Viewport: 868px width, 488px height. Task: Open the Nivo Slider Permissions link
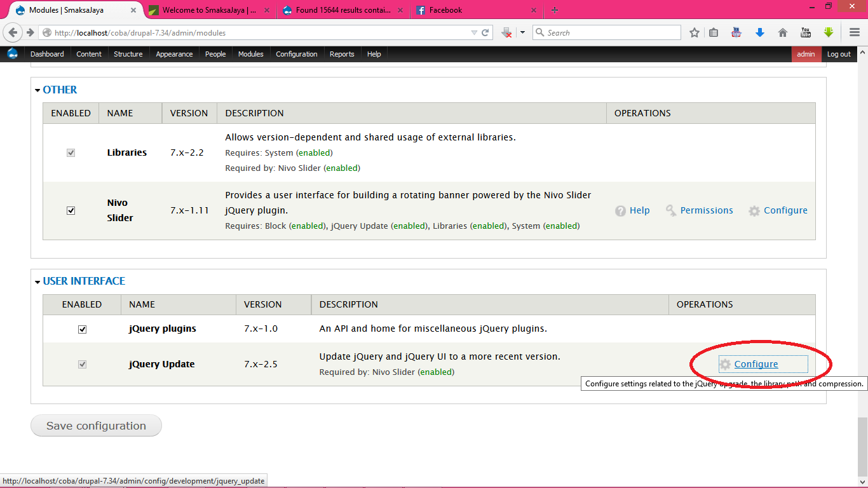pos(707,210)
